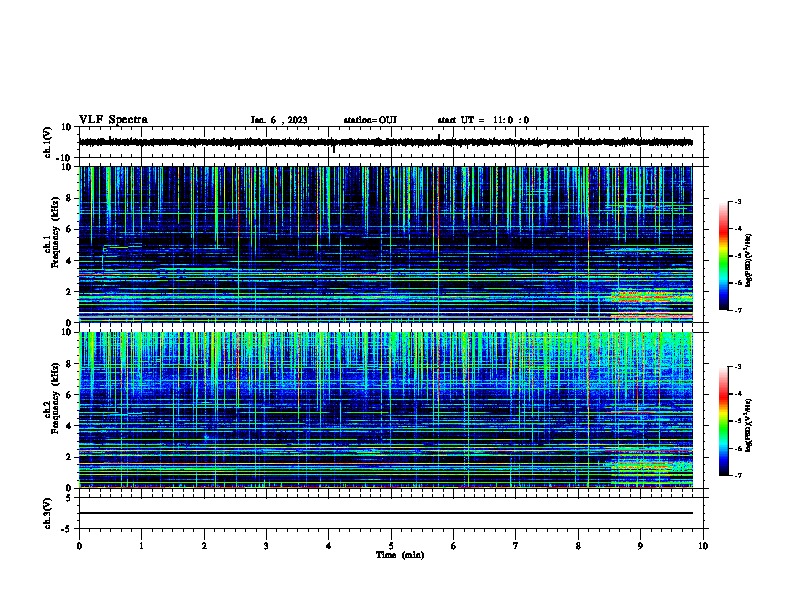
Task: Click the 'ch.1(V)' waveform axis label
Action: coord(47,142)
